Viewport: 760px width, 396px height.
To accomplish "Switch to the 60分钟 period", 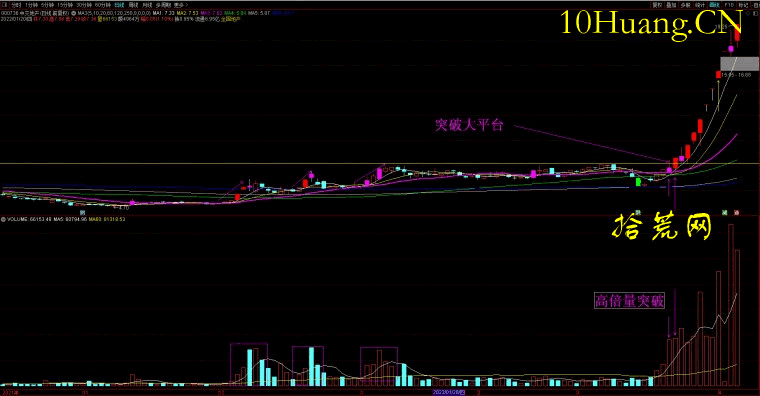I will click(103, 5).
